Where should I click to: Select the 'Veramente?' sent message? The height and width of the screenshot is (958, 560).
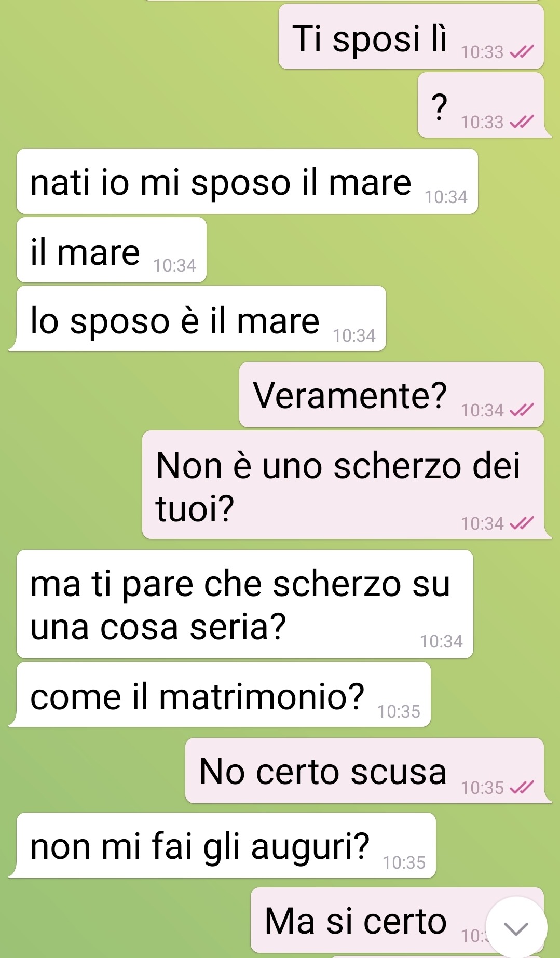tap(391, 395)
